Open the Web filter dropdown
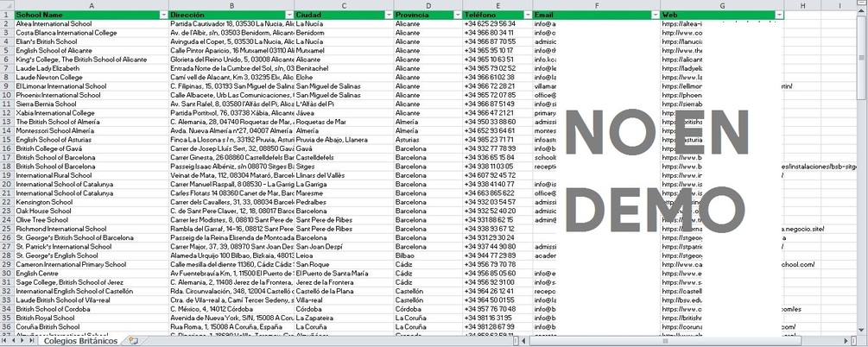Screen dimensions: 868x347 (x=779, y=15)
